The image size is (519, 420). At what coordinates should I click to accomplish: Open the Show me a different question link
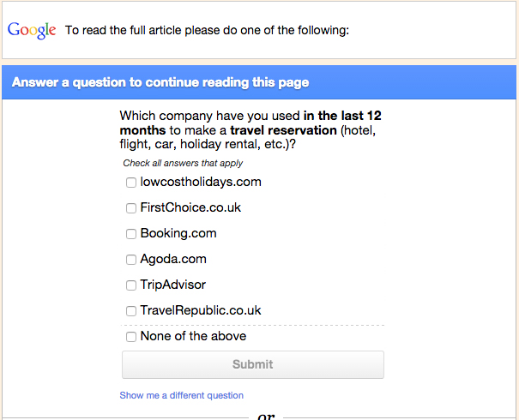click(x=182, y=395)
